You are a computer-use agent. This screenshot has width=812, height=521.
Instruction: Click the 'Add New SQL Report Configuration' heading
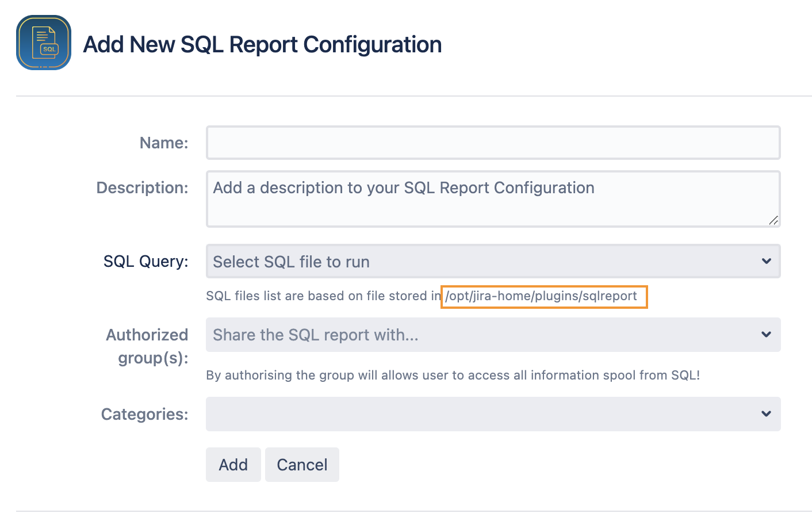click(x=263, y=44)
